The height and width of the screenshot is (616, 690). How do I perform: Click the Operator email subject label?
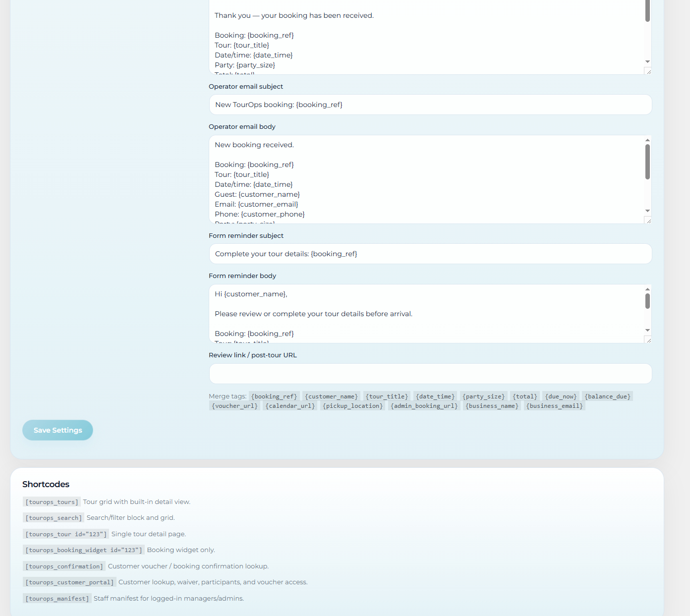(x=246, y=86)
